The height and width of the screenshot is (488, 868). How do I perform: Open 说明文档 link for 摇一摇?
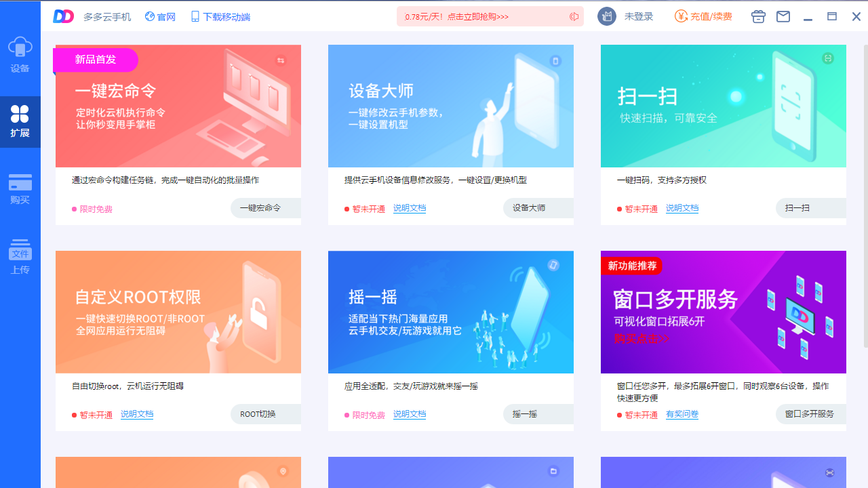click(x=410, y=414)
